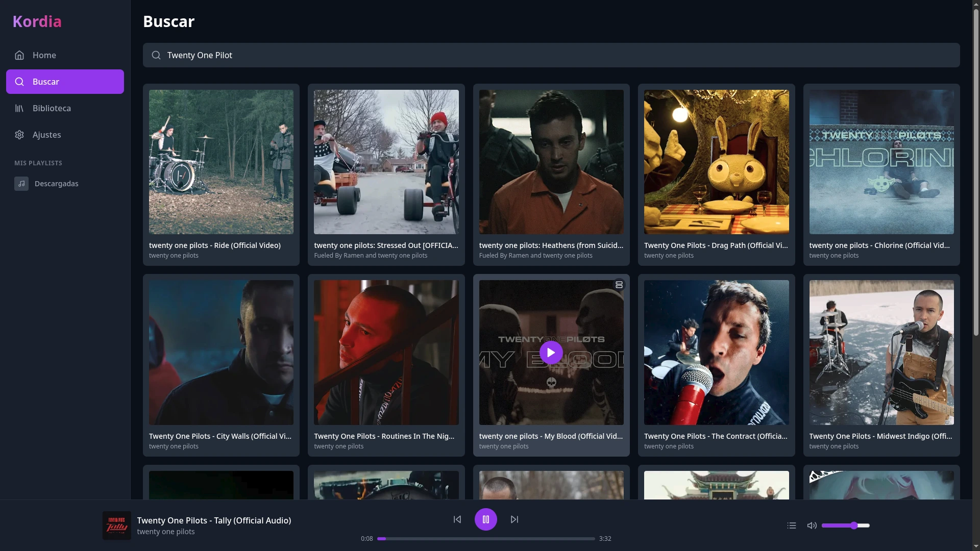The width and height of the screenshot is (980, 551).
Task: Open the Stressed Out video thumbnail
Action: [386, 162]
